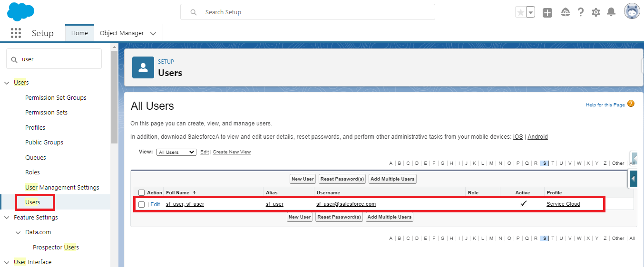Tick the select-all checkbox in Action header

(x=141, y=192)
